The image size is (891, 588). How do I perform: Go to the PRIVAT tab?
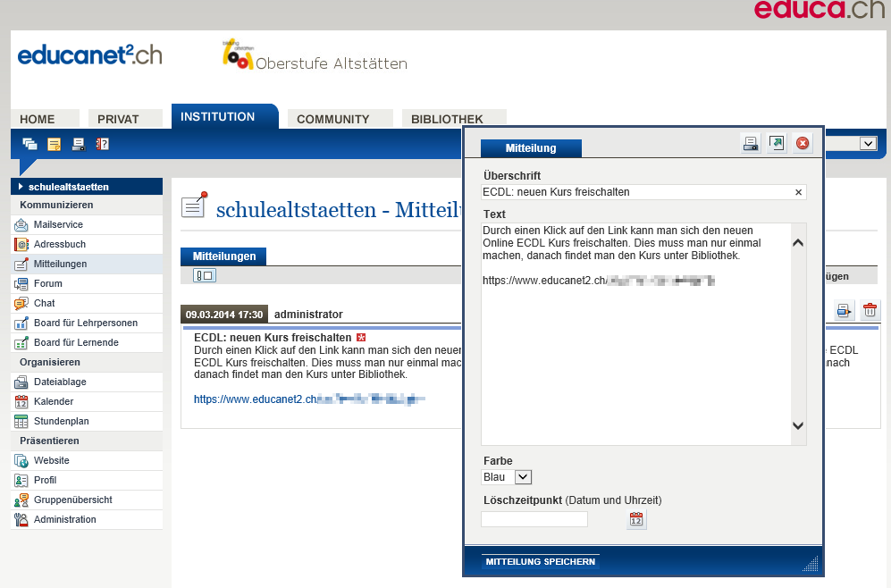pos(118,119)
